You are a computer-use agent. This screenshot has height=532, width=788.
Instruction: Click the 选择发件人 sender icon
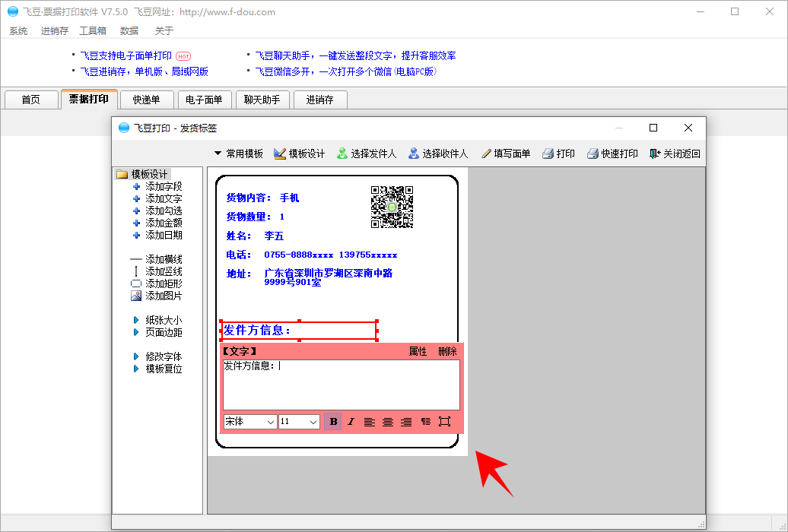tap(342, 154)
